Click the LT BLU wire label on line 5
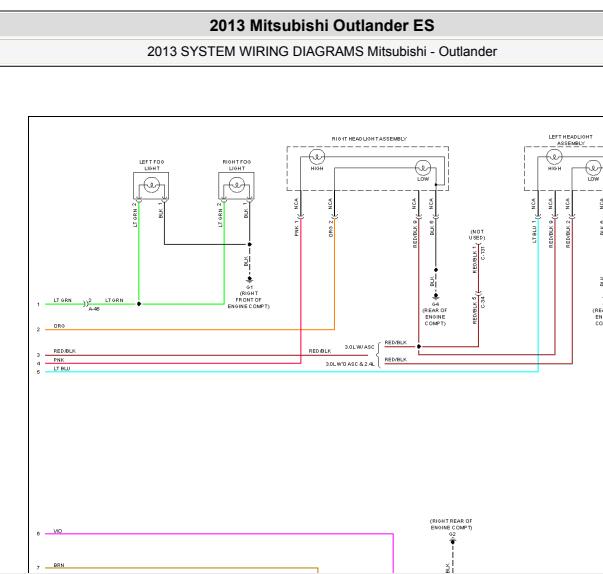 [62, 368]
